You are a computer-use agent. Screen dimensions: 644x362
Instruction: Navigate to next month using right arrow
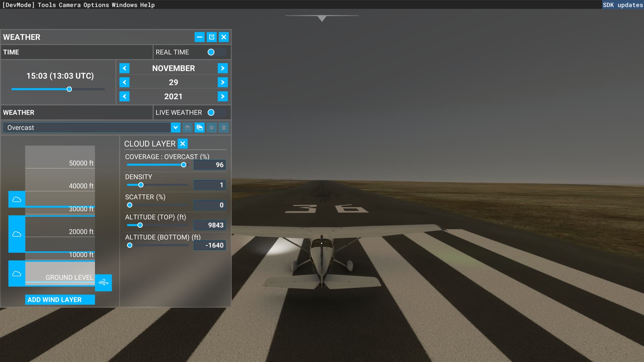pyautogui.click(x=222, y=68)
